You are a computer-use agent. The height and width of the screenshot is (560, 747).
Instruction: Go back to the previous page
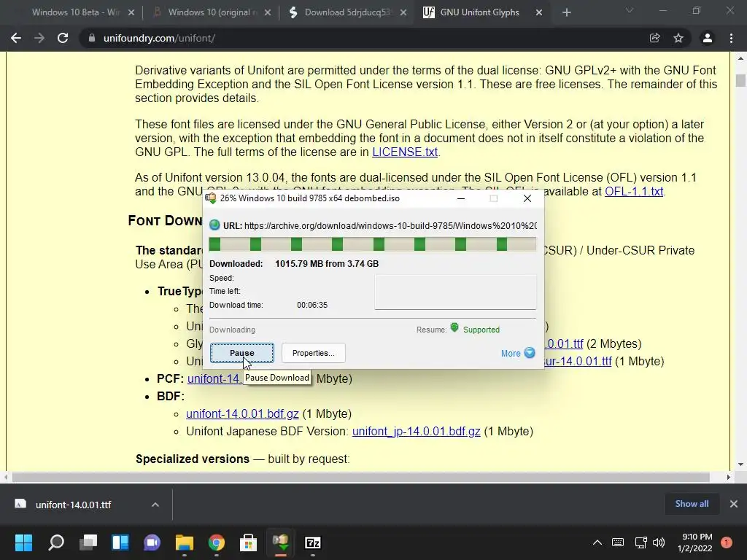(16, 38)
